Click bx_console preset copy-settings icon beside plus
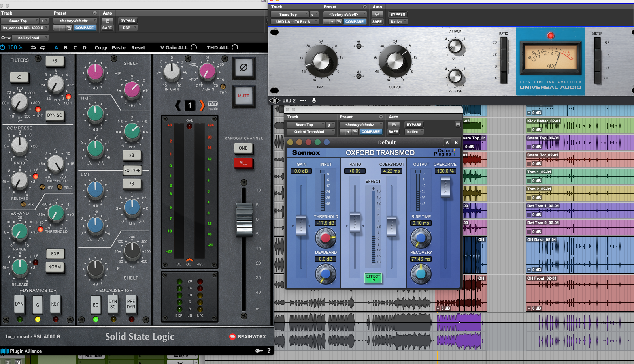The image size is (634, 364). pyautogui.click(x=69, y=28)
